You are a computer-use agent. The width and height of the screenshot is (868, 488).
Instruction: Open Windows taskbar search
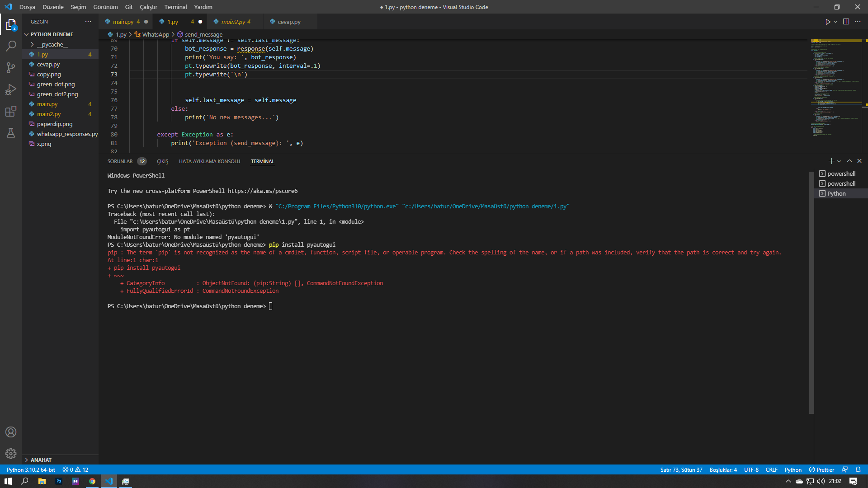[25, 481]
